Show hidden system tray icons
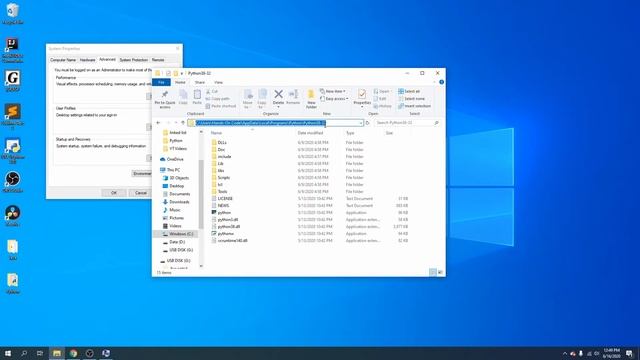 [x=565, y=353]
